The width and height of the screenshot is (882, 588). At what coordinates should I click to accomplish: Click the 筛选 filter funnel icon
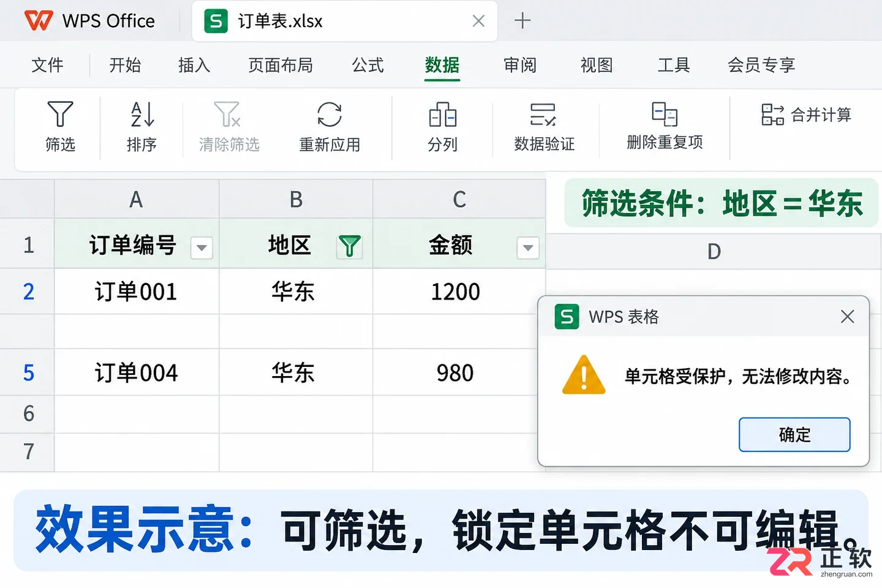coord(60,114)
